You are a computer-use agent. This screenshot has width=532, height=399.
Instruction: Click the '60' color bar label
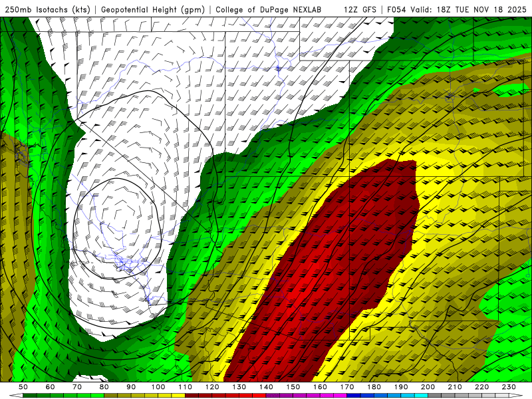click(x=50, y=387)
